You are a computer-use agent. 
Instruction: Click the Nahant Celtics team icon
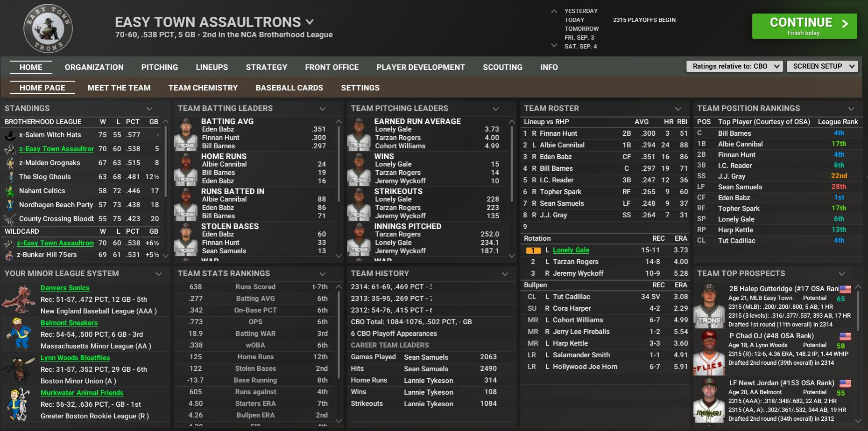click(10, 191)
